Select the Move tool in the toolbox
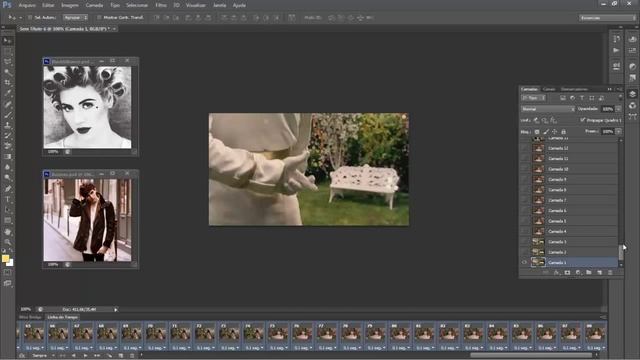 [x=7, y=40]
